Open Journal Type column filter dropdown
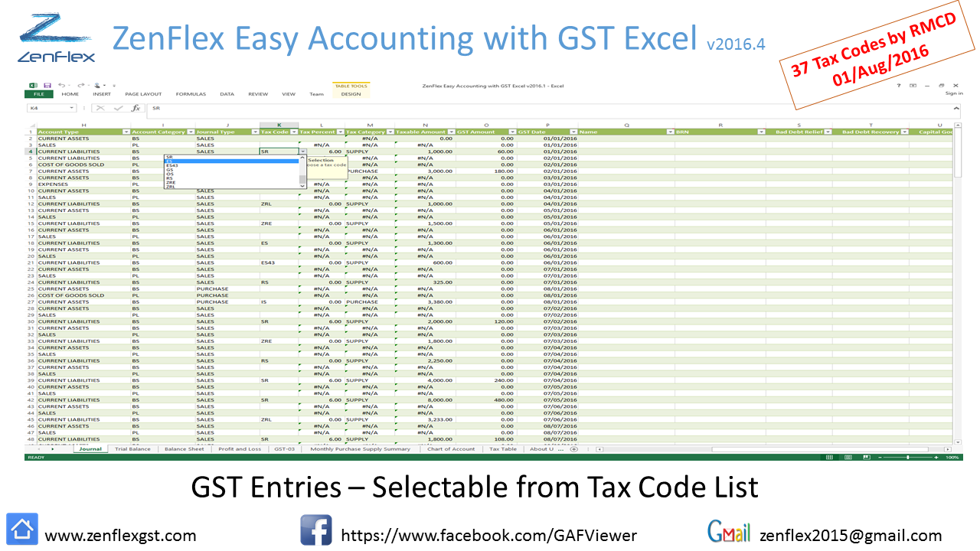980x551 pixels. pos(255,132)
